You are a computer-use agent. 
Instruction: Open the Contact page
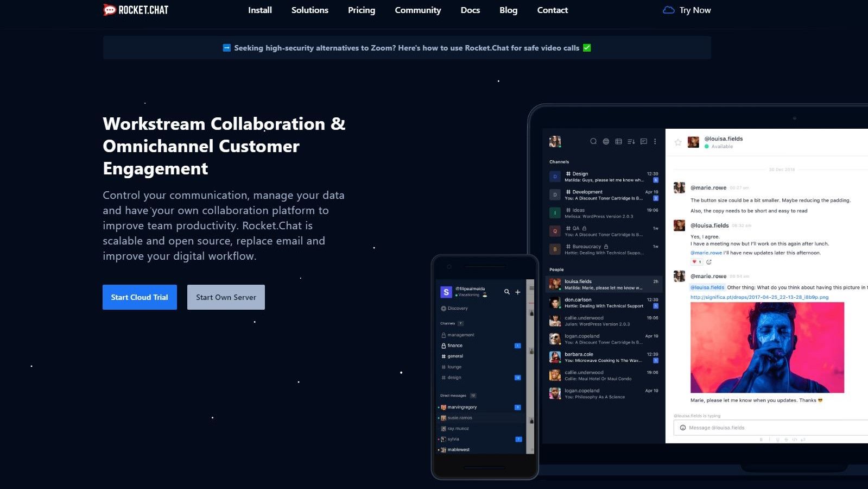coord(553,10)
